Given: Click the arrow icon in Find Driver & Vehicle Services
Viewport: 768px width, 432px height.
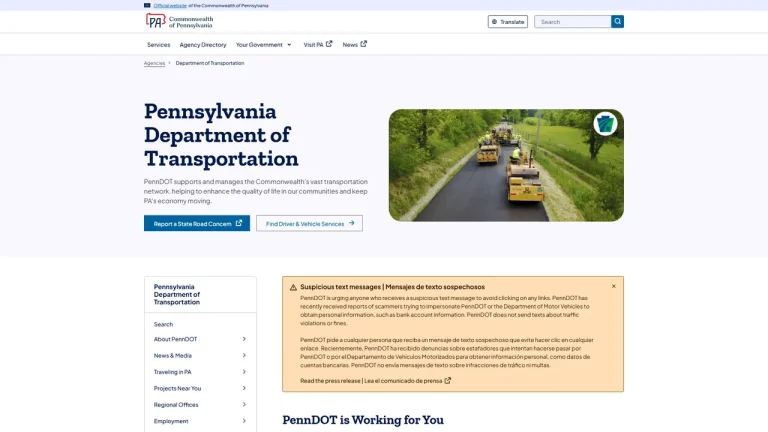Looking at the screenshot, I should coord(351,223).
